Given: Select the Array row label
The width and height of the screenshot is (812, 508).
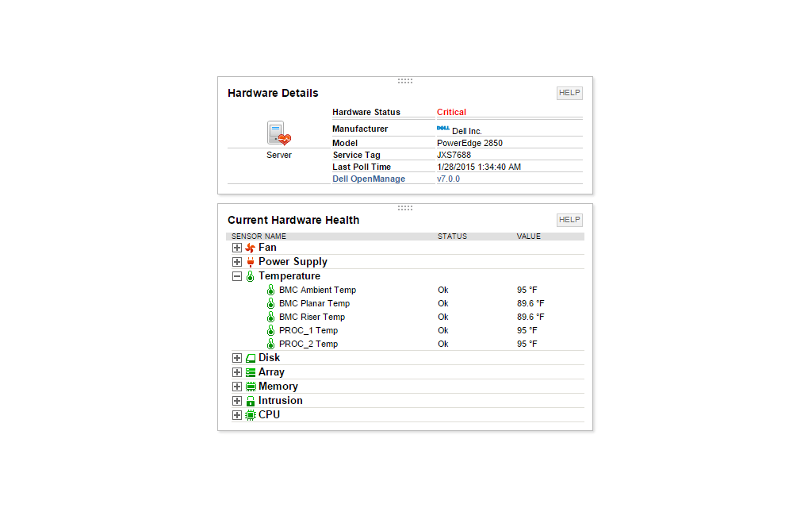Looking at the screenshot, I should pyautogui.click(x=271, y=372).
